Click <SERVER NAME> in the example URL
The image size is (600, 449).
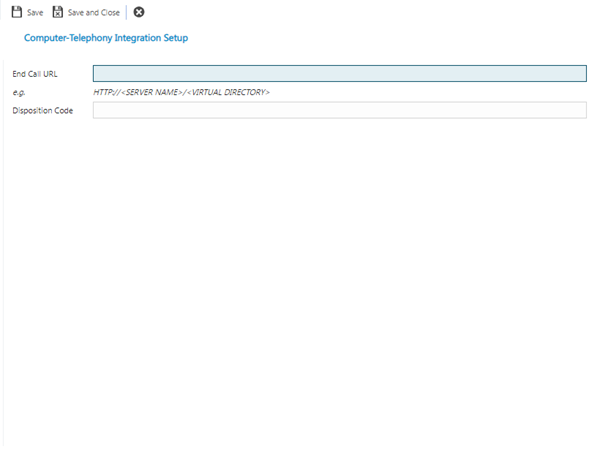[151, 92]
